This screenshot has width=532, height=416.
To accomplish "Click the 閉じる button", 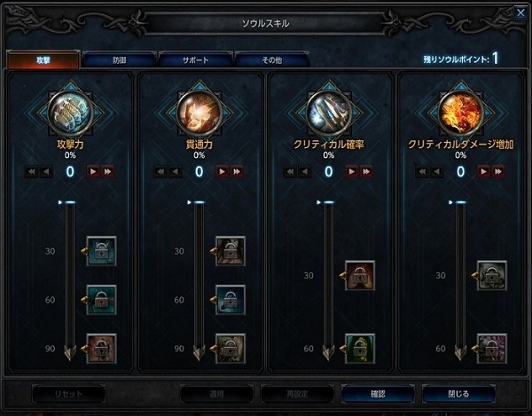I will click(458, 394).
